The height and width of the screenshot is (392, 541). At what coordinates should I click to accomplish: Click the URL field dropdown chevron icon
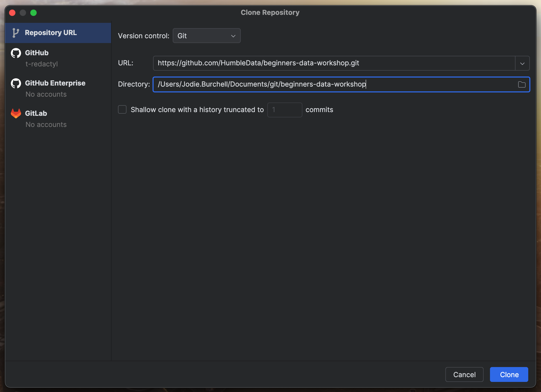coord(522,63)
